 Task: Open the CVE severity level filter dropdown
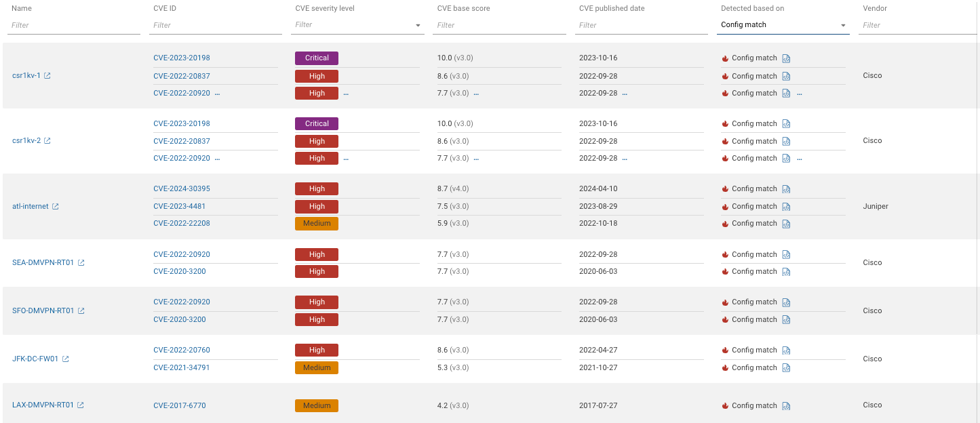[x=417, y=25]
